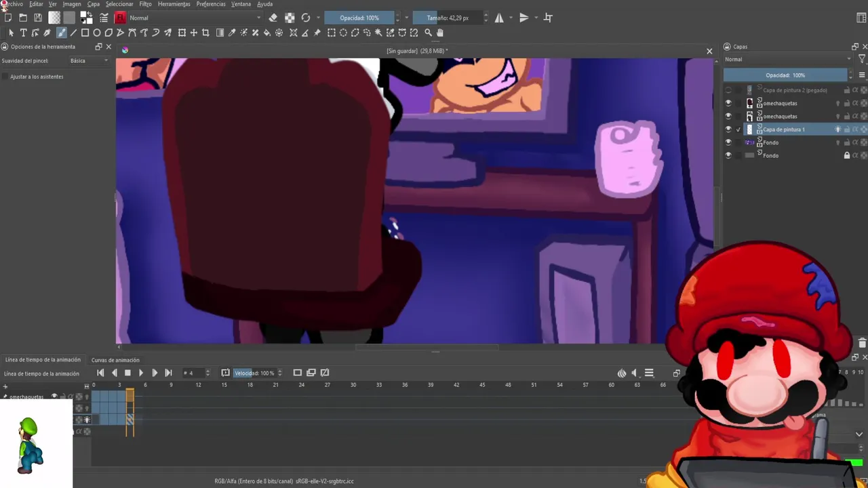Click the Save document icon

point(38,18)
